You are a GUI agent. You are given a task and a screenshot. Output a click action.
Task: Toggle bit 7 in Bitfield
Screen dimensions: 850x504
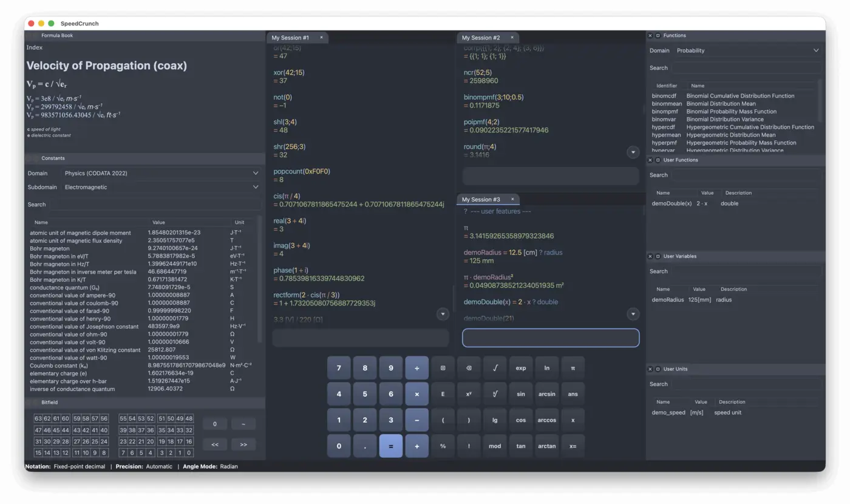[x=123, y=453]
